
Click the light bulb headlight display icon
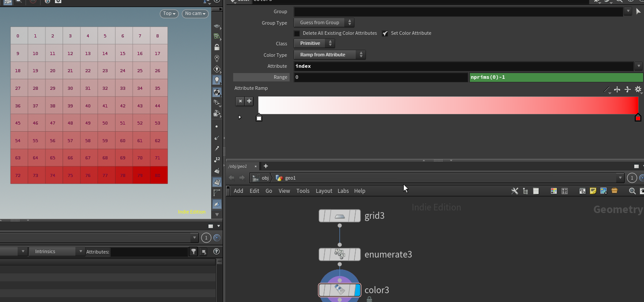pyautogui.click(x=216, y=80)
